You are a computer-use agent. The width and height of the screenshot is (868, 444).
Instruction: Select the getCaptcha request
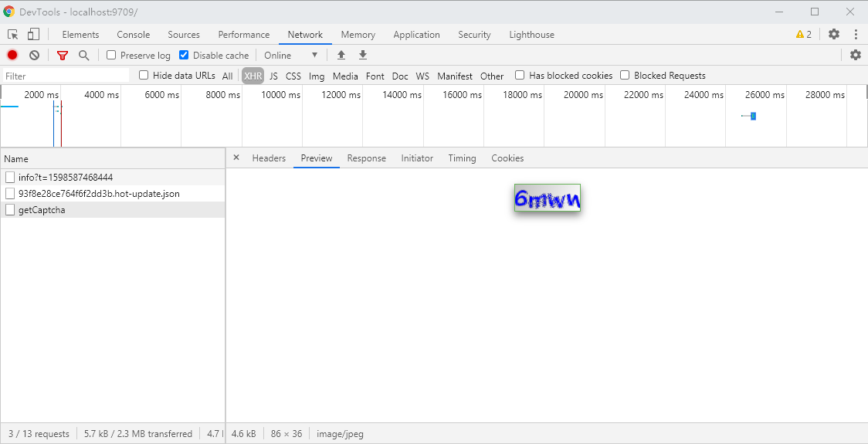113,210
